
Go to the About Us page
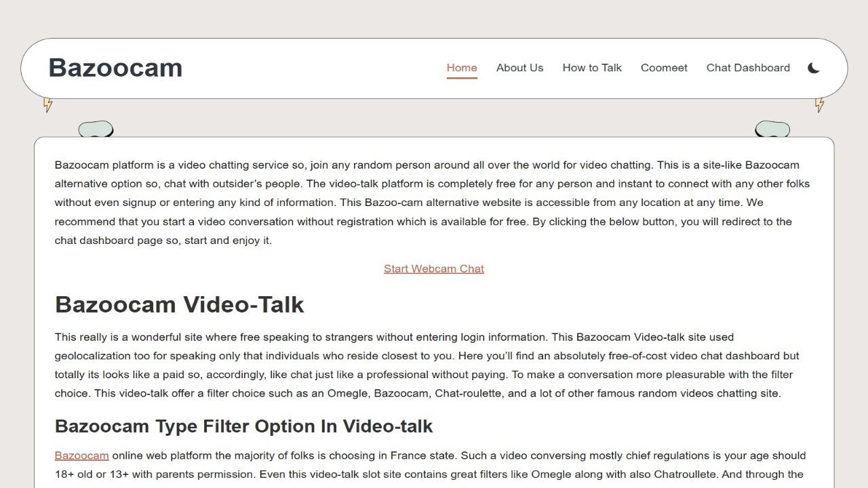coord(519,68)
